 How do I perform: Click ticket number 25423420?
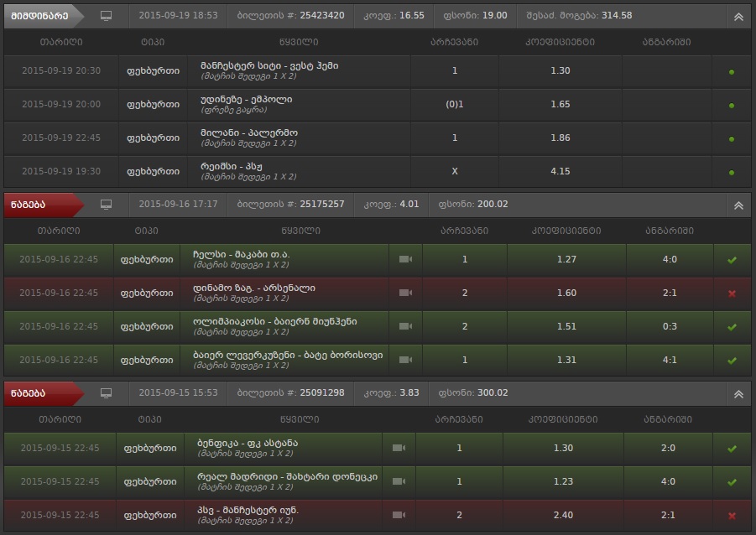point(322,15)
